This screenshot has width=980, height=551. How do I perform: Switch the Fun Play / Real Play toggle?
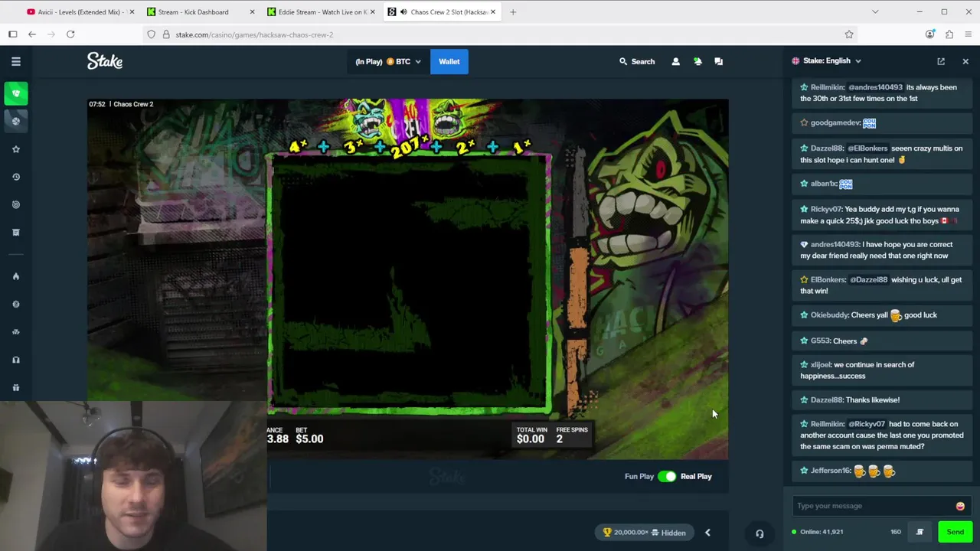tap(668, 476)
